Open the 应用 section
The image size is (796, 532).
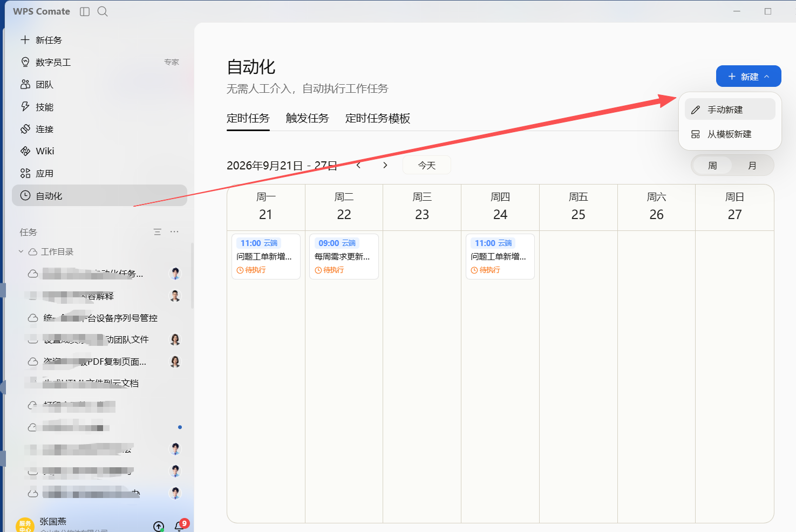pos(99,173)
